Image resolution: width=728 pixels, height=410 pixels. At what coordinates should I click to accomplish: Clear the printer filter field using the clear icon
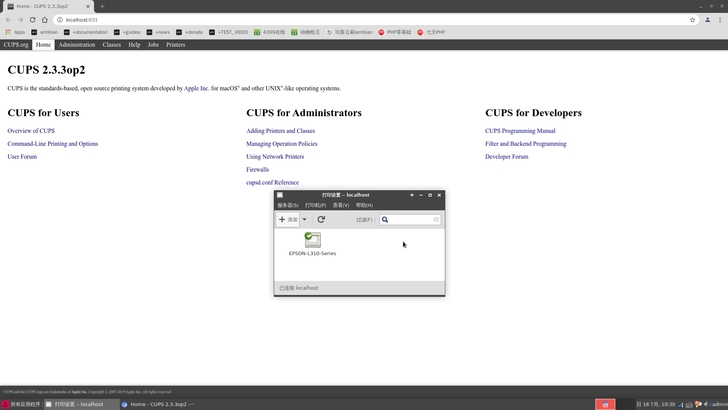(436, 219)
